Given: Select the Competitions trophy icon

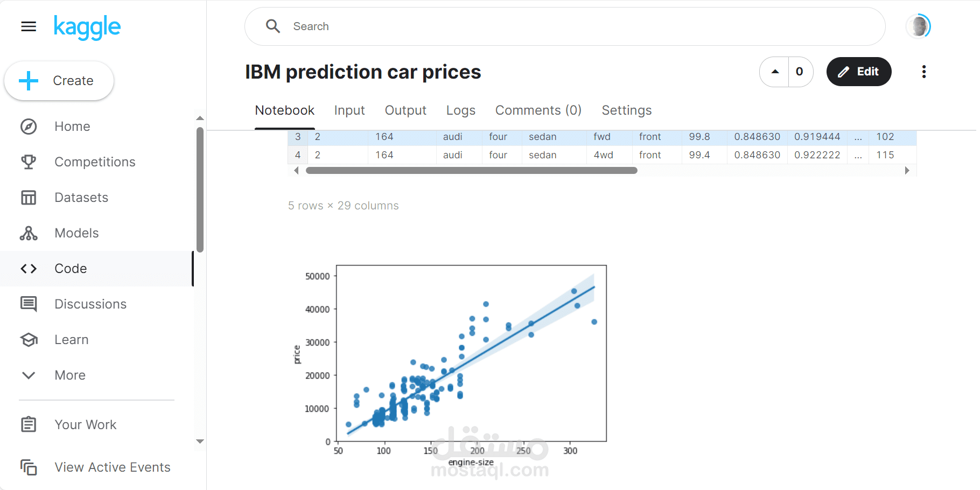Looking at the screenshot, I should click(29, 162).
